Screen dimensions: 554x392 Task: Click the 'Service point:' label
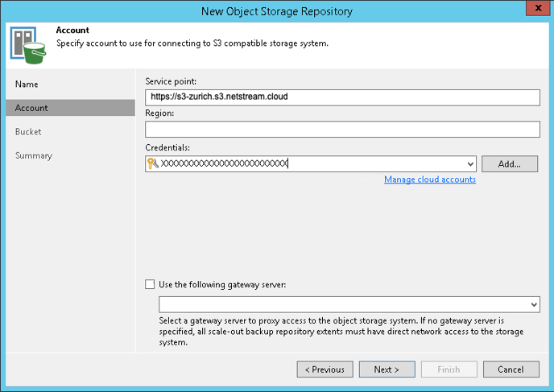tap(171, 81)
